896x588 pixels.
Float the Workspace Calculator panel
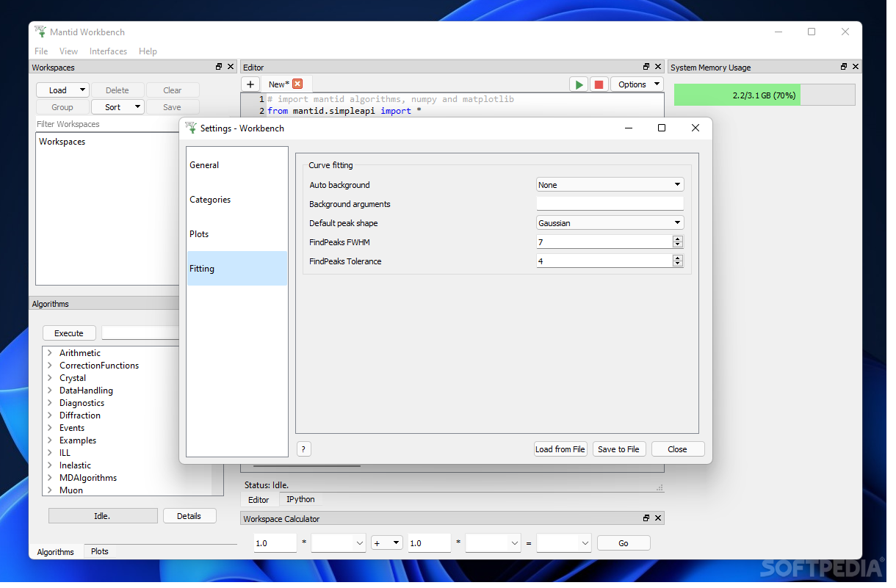pos(646,518)
